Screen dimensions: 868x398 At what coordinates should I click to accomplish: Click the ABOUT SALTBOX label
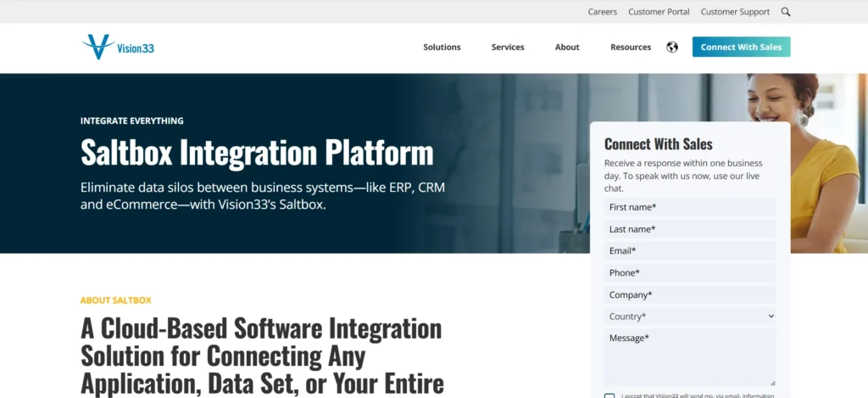coord(115,300)
